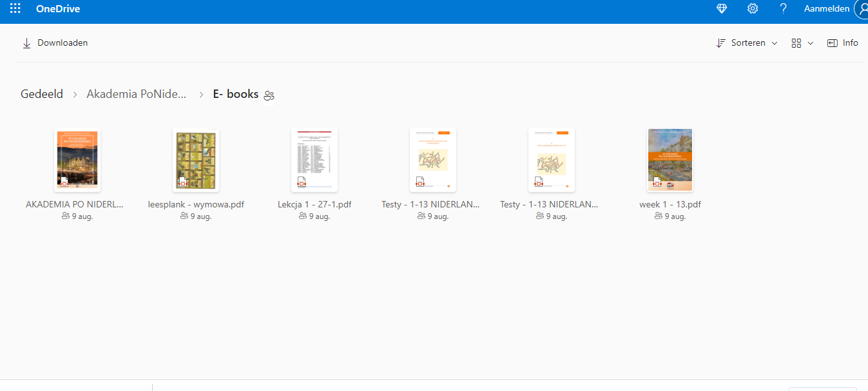Screen dimensions: 868x391
Task: Click the premium diamond icon
Action: coord(722,9)
